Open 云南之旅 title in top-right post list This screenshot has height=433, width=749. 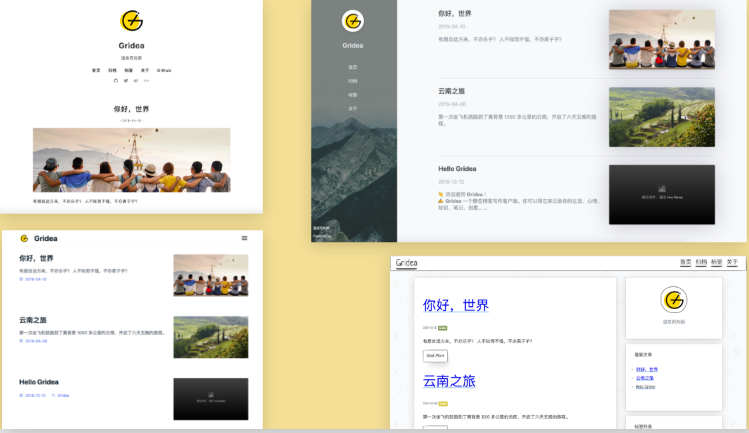(x=451, y=91)
